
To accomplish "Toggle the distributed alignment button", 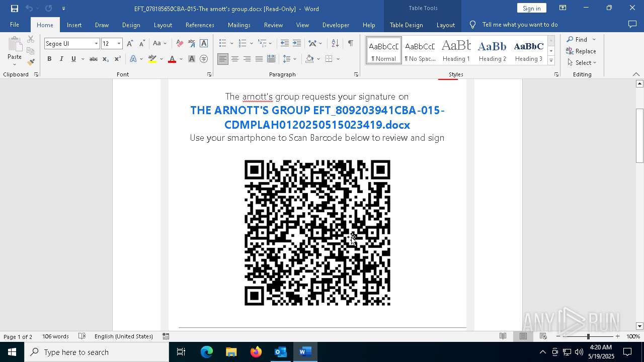I will (x=271, y=59).
